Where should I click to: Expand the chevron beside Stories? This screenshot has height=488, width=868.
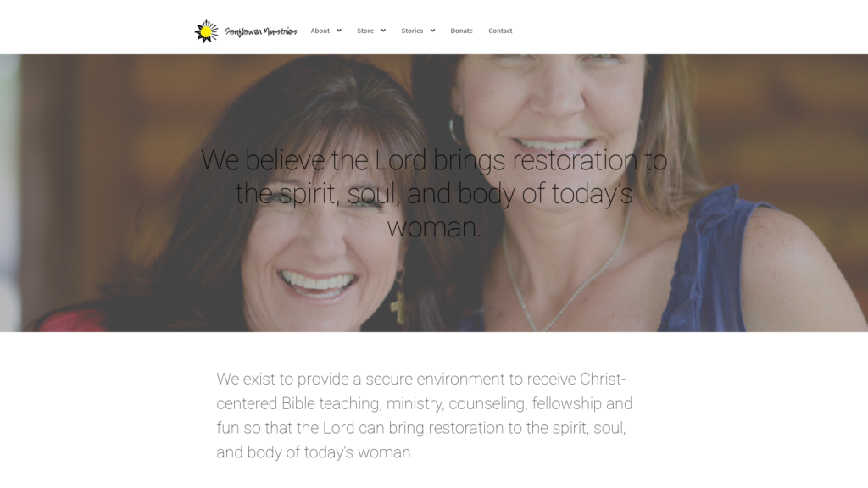(432, 30)
